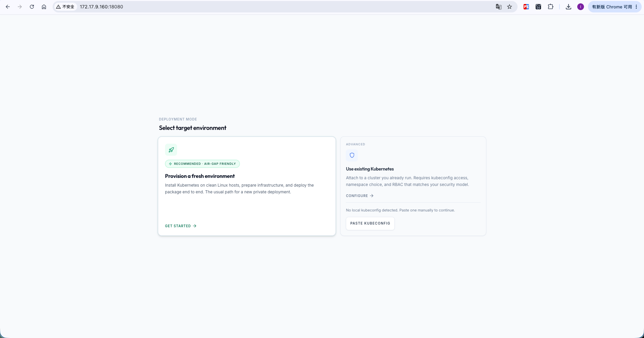This screenshot has width=644, height=338.
Task: Select the Provision a fresh environment card
Action: 247,186
